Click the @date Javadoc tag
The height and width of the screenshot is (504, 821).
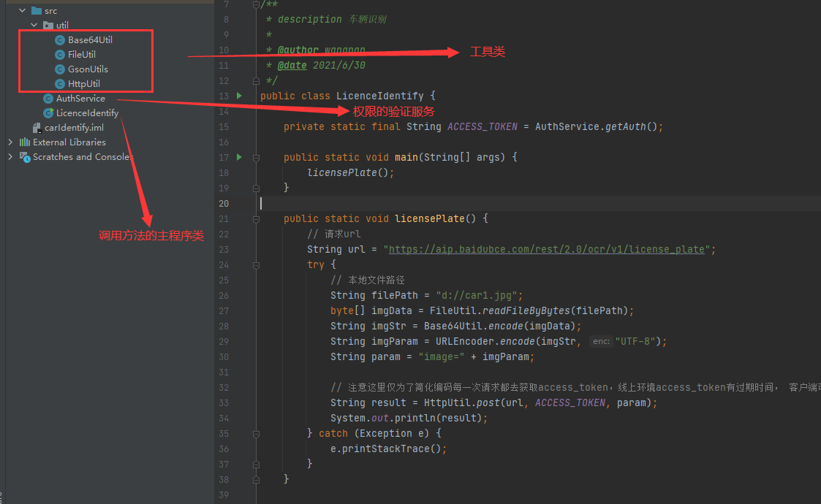pyautogui.click(x=292, y=66)
